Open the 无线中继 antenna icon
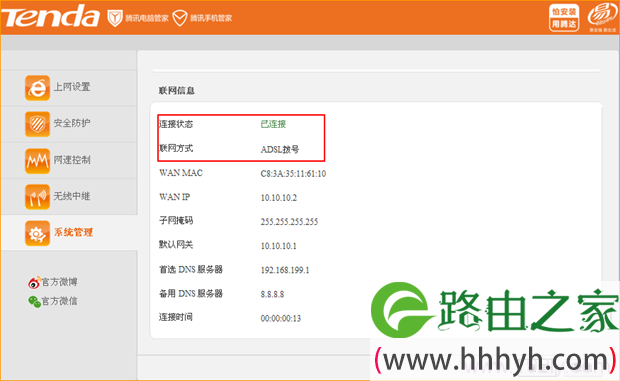The height and width of the screenshot is (381, 620). (37, 197)
